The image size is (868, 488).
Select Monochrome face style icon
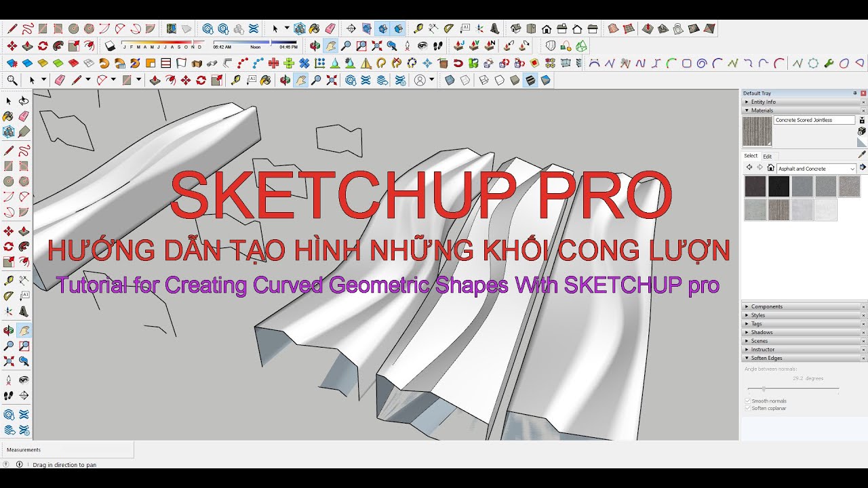tap(546, 80)
